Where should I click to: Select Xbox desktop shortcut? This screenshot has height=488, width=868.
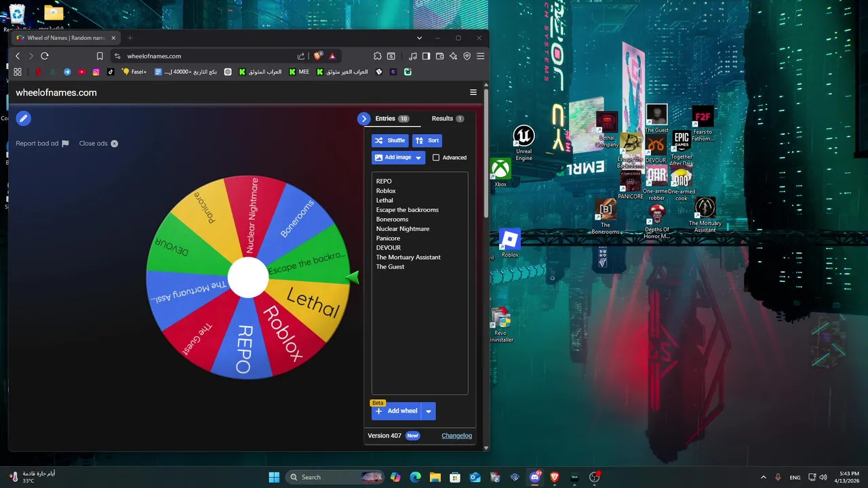(500, 173)
